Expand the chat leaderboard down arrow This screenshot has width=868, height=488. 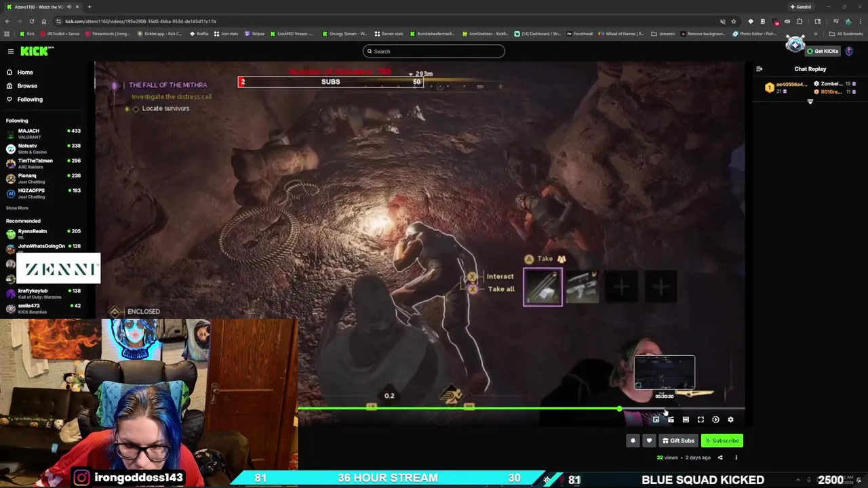(810, 102)
